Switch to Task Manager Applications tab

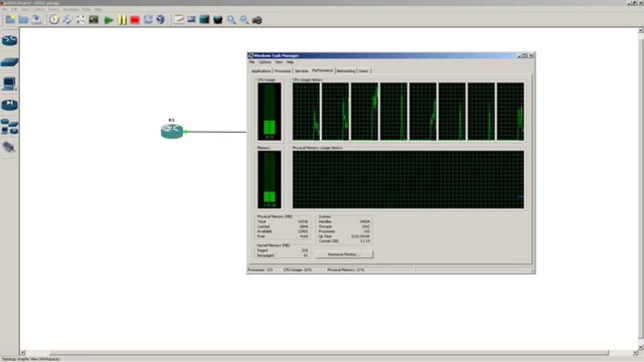[261, 71]
